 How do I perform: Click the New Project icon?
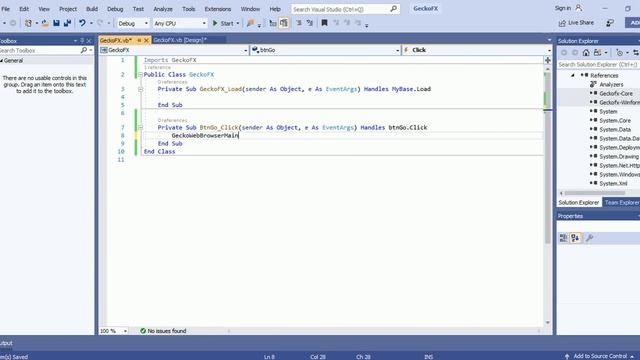tap(28, 23)
